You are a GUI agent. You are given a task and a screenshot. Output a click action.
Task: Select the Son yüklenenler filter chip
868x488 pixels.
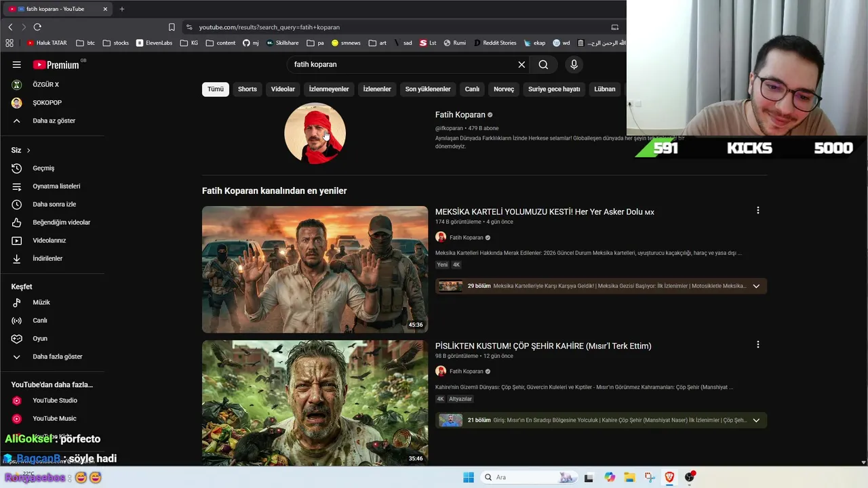(428, 89)
